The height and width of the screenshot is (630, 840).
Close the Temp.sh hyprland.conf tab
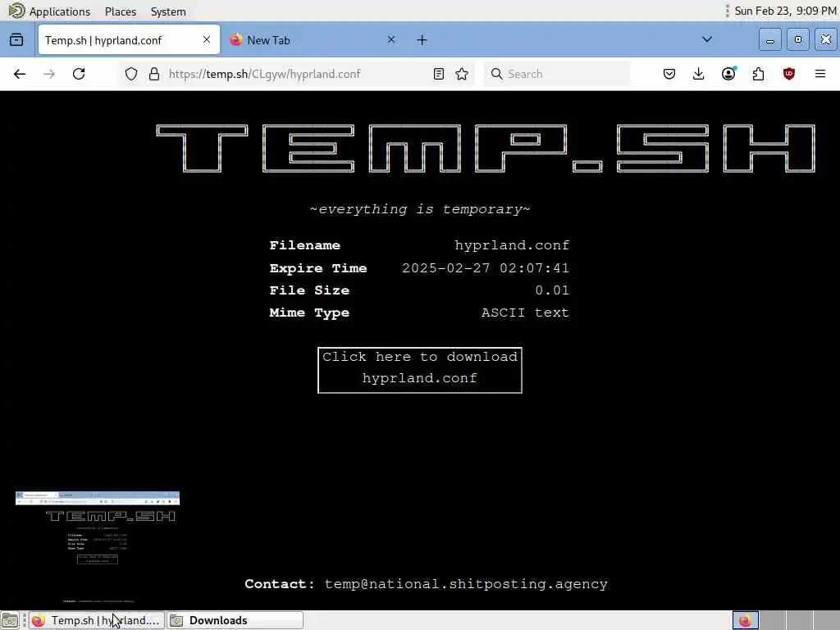tap(207, 39)
